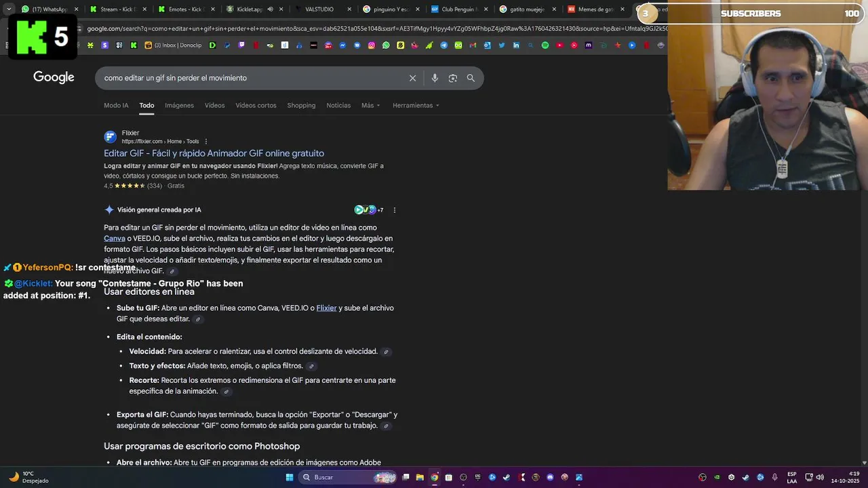Open the (3) Inbox | Donoclip bookmark

[173, 45]
